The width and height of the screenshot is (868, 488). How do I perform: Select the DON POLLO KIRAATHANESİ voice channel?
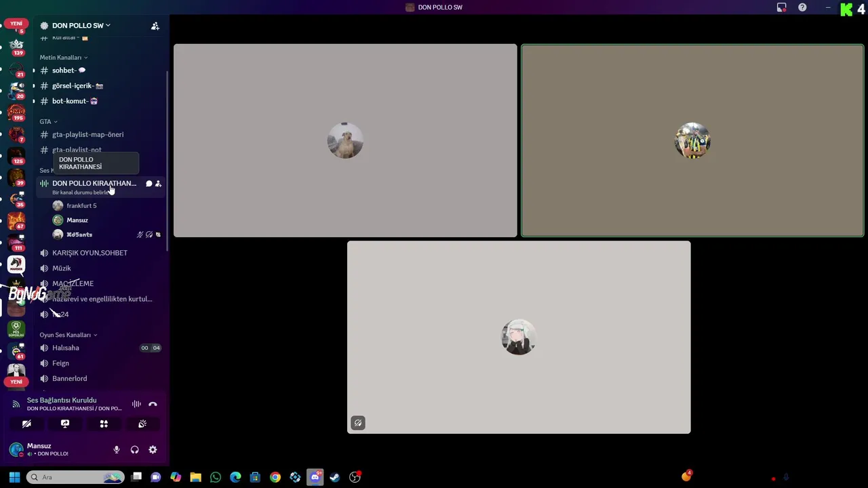(94, 183)
